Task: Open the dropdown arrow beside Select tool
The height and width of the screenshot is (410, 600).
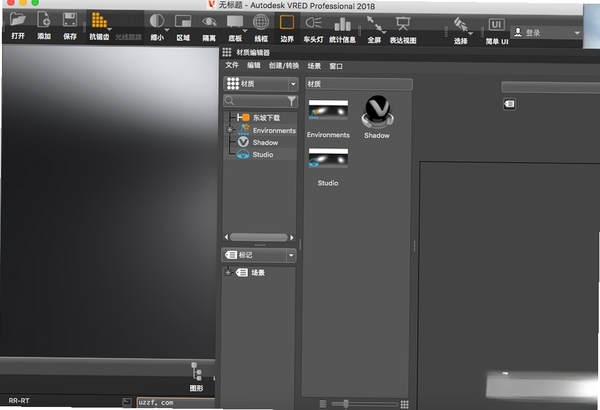Action: pos(471,34)
